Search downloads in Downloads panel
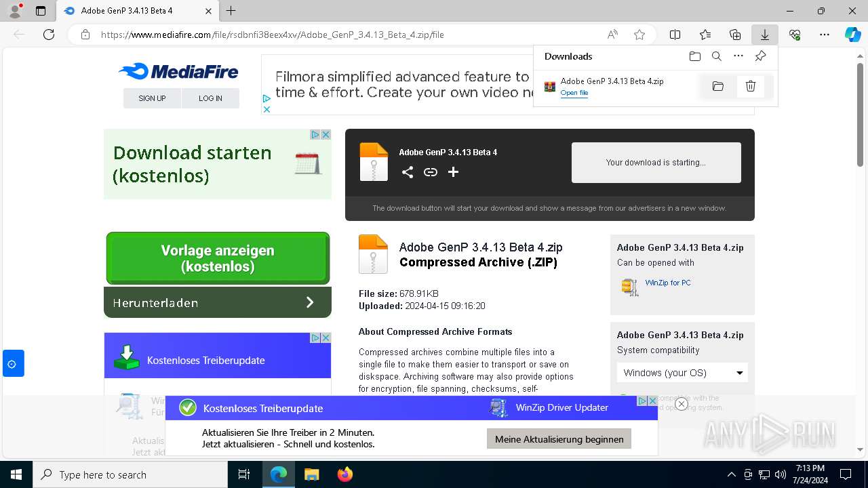The image size is (868, 488). pos(717,56)
